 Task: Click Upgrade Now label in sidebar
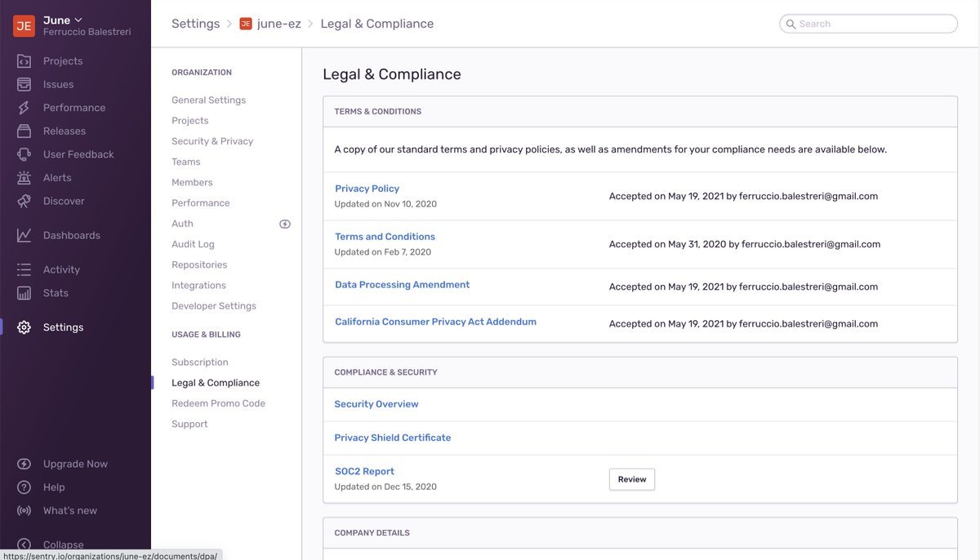(75, 464)
